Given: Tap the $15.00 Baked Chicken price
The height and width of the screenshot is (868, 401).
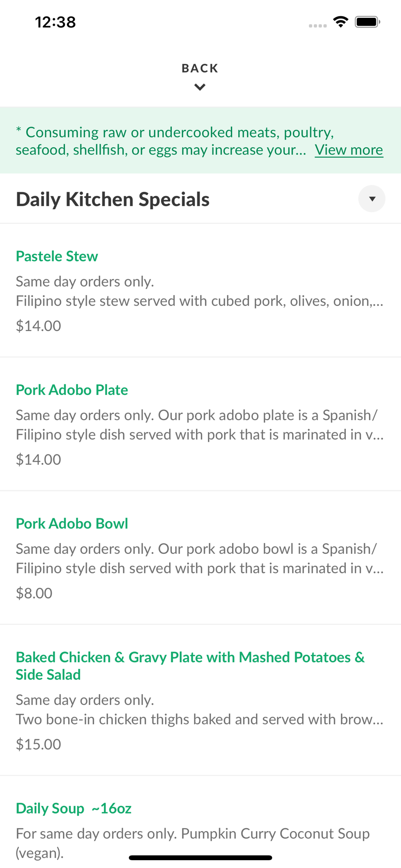Looking at the screenshot, I should 39,744.
